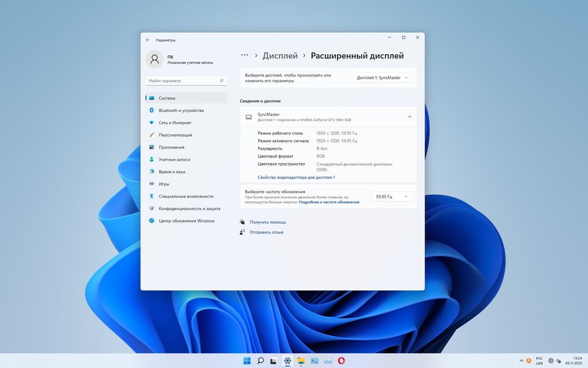
Task: Open Конфиденциальность и защита settings
Action: coord(186,208)
